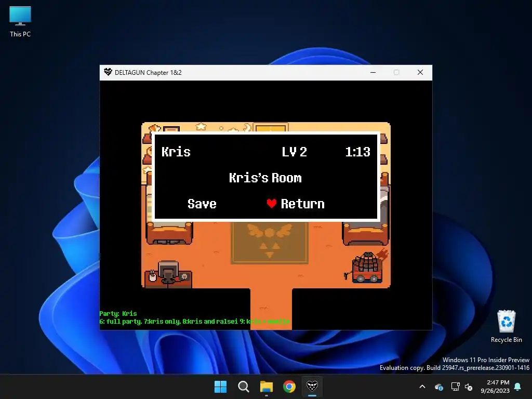
Task: Show hidden system tray icons
Action: 422,387
